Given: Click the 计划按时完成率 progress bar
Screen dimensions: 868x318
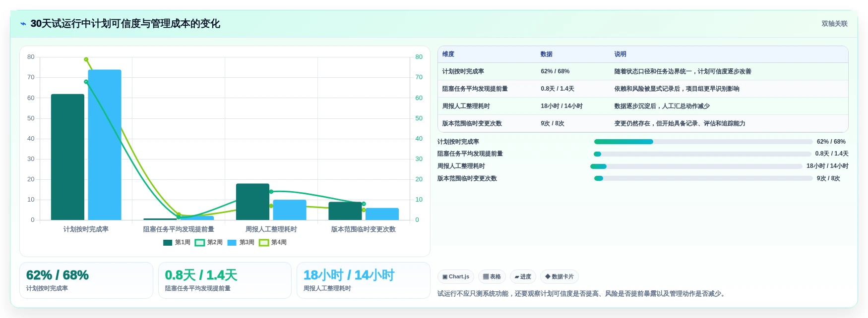Looking at the screenshot, I should click(703, 142).
